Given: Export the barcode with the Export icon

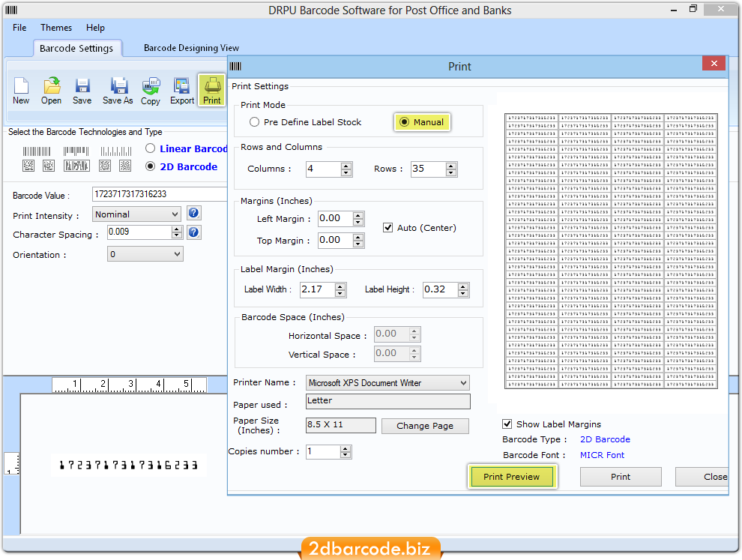Looking at the screenshot, I should coord(181,91).
